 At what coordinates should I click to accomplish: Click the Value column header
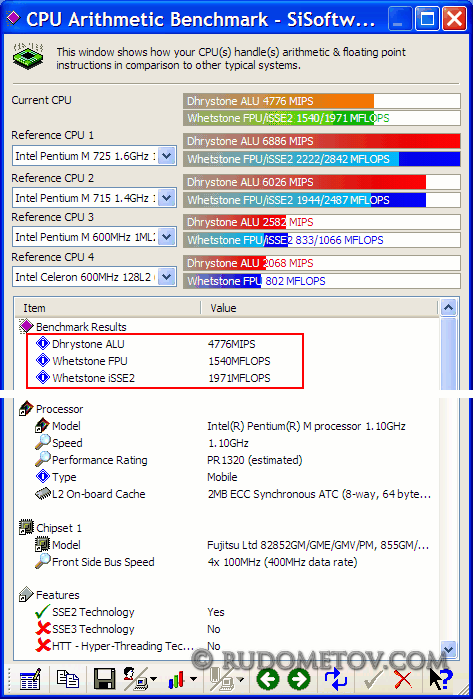pos(319,308)
